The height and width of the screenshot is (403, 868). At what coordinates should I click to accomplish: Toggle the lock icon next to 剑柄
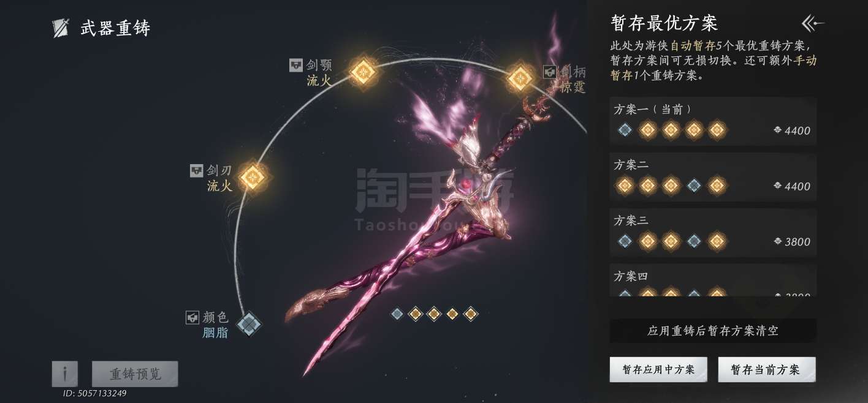549,72
